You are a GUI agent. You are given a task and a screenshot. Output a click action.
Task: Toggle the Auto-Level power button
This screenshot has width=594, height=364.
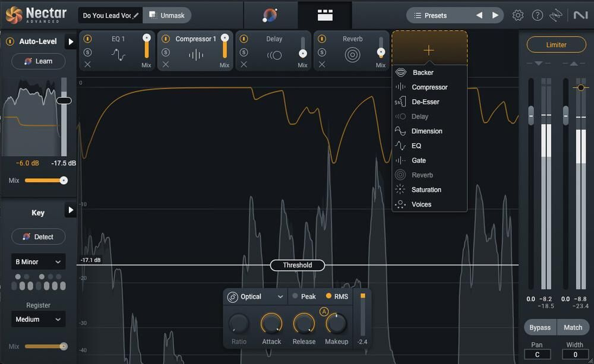(x=10, y=42)
